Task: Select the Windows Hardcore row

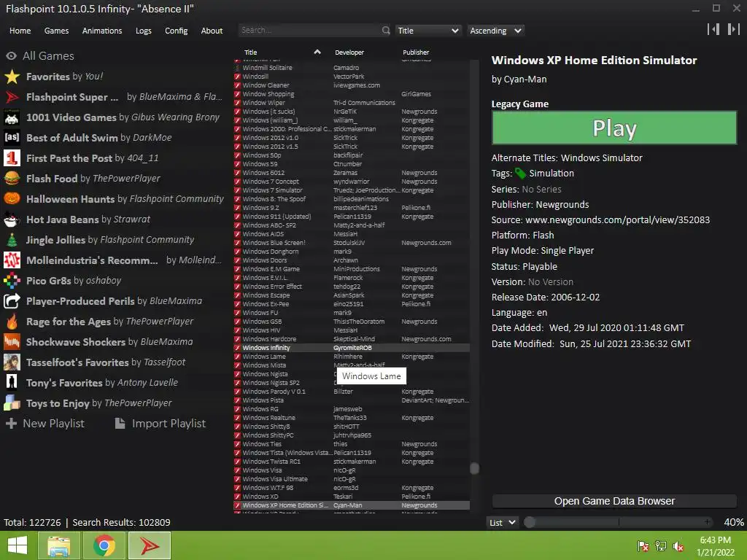Action: (x=352, y=339)
